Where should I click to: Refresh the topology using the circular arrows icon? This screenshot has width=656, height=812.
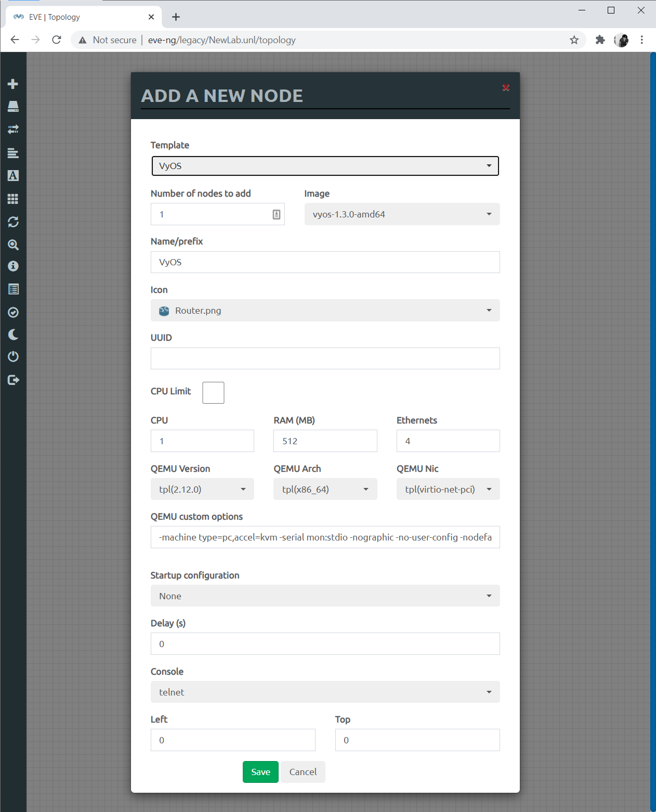pyautogui.click(x=13, y=222)
